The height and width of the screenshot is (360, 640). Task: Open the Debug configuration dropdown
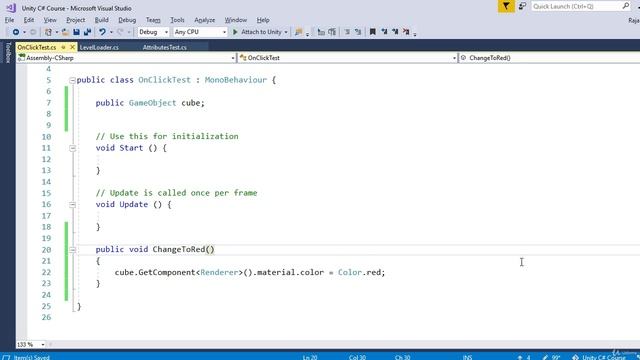(153, 32)
